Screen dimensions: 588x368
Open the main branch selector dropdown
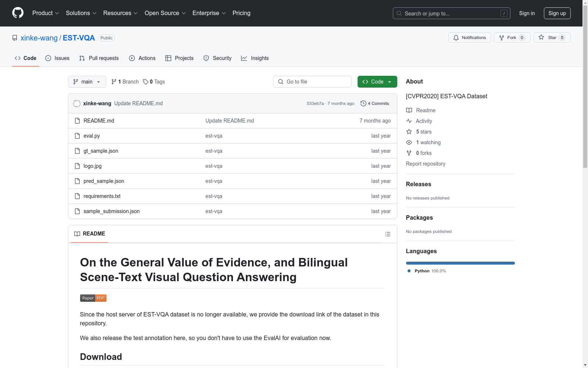[87, 82]
